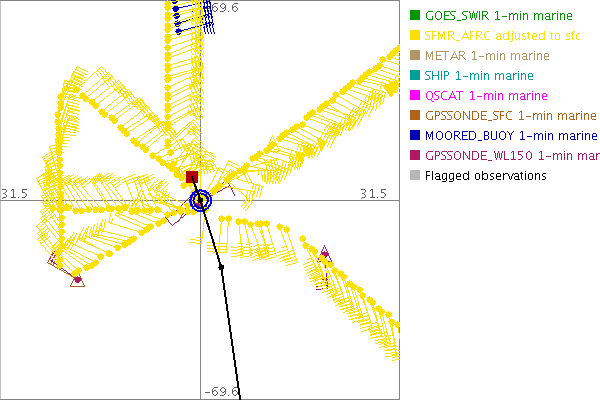Click the yellow SFMR_AFRC legend swatch
Screen dimensions: 600x400
pos(415,35)
